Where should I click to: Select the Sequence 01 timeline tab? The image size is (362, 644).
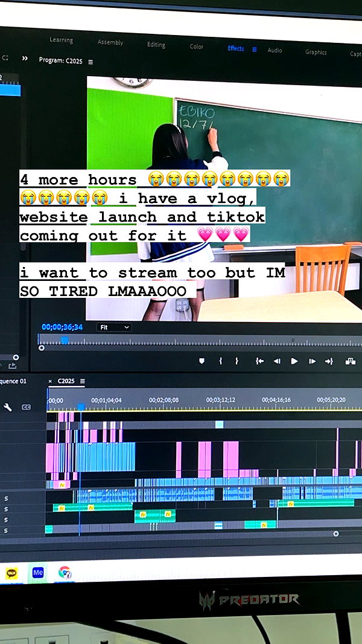[x=13, y=381]
